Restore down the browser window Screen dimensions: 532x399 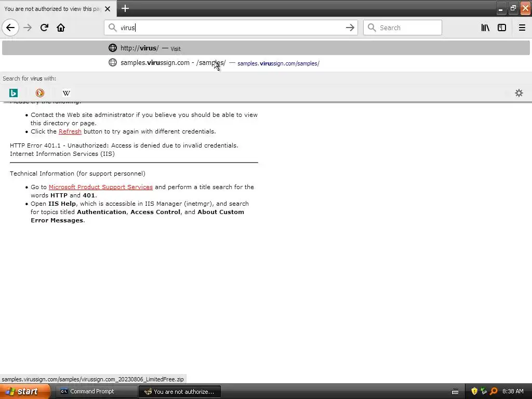(513, 8)
